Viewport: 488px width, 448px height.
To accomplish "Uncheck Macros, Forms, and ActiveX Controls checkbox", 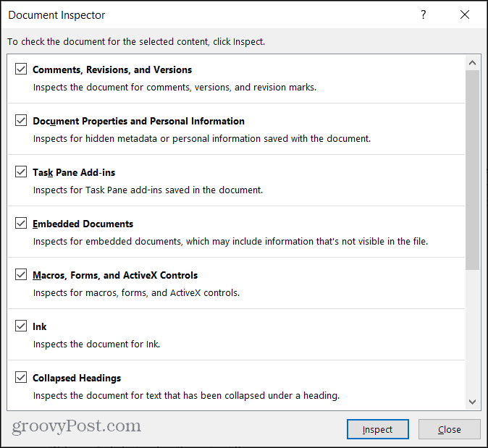I will click(21, 274).
